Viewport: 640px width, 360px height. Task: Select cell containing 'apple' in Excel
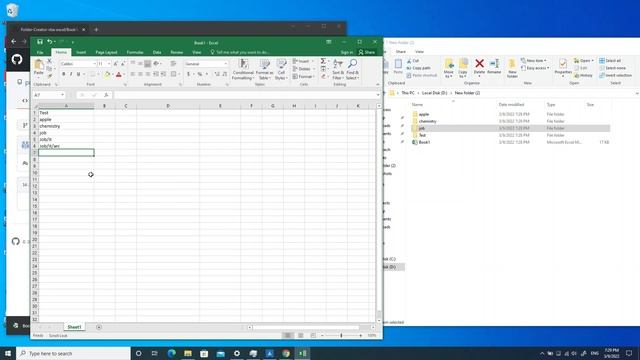click(66, 120)
